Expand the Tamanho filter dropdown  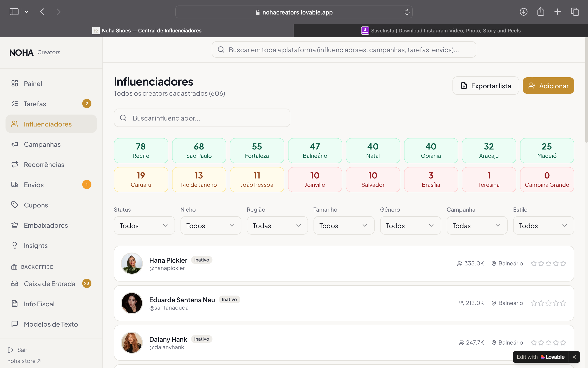tap(344, 225)
